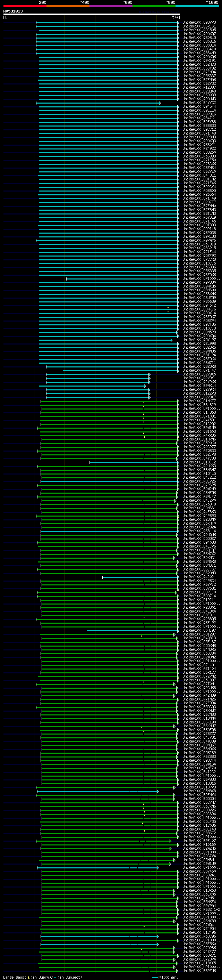This screenshot has height=980, width=222.
Task: Click hit label UniRef100_Q6BLL4
Action: (x=199, y=531)
